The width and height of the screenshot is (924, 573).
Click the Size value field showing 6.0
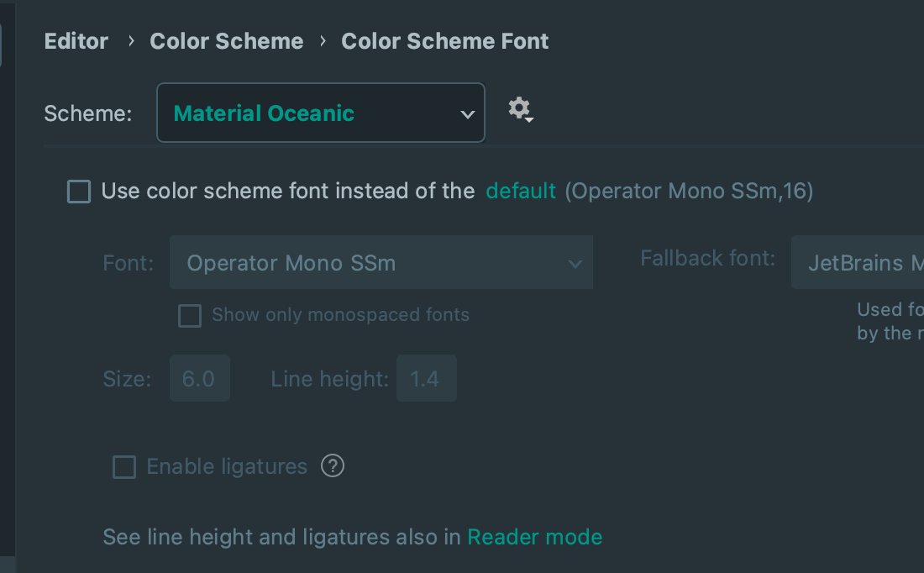200,378
